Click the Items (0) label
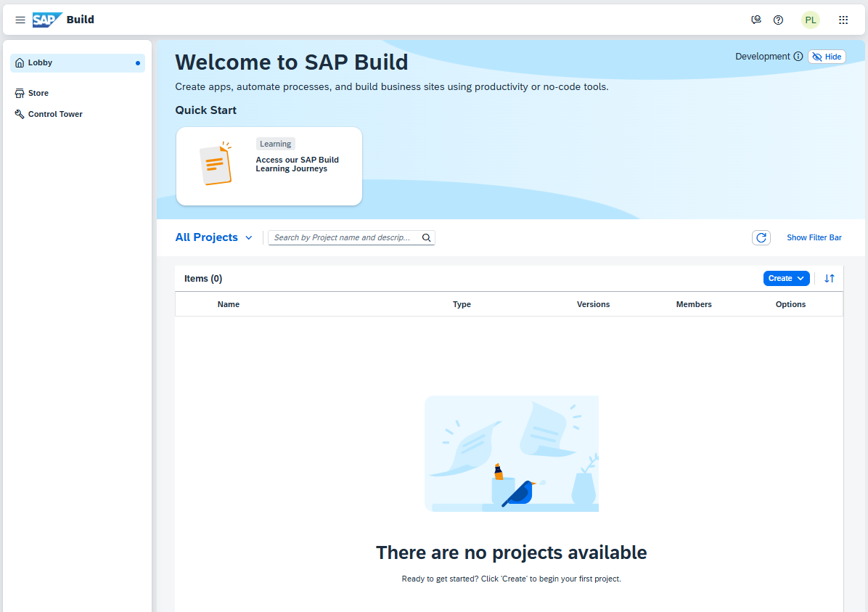Image resolution: width=868 pixels, height=612 pixels. coord(203,279)
